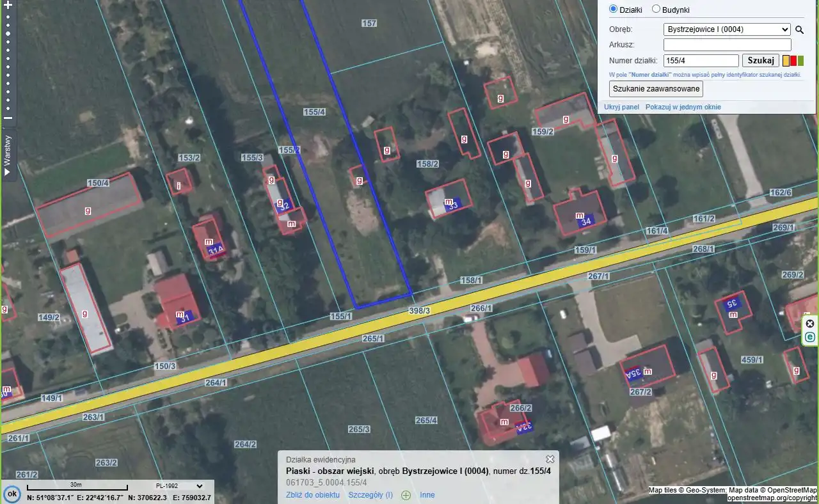819x504 pixels.
Task: Open Szukanie zaawansowane advanced search
Action: point(656,89)
